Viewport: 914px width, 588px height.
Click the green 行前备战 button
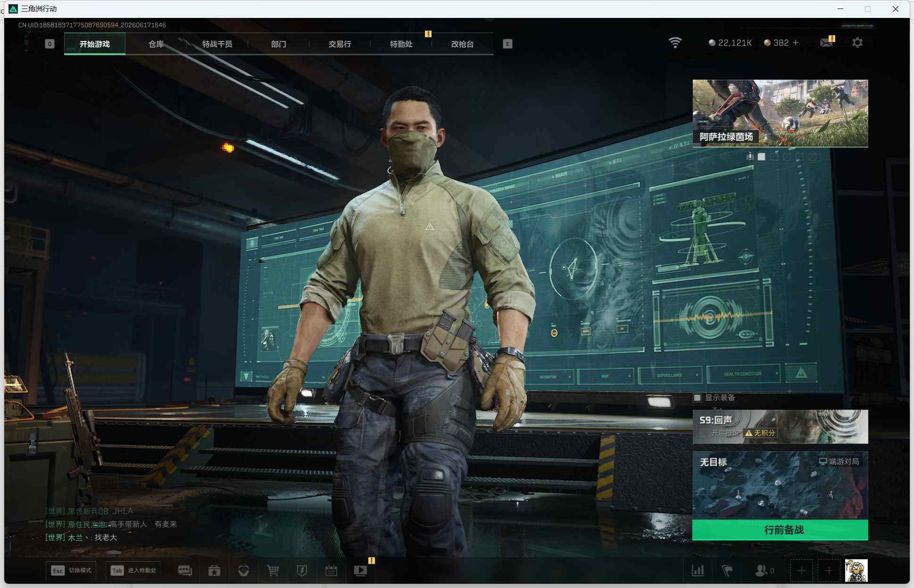[780, 530]
